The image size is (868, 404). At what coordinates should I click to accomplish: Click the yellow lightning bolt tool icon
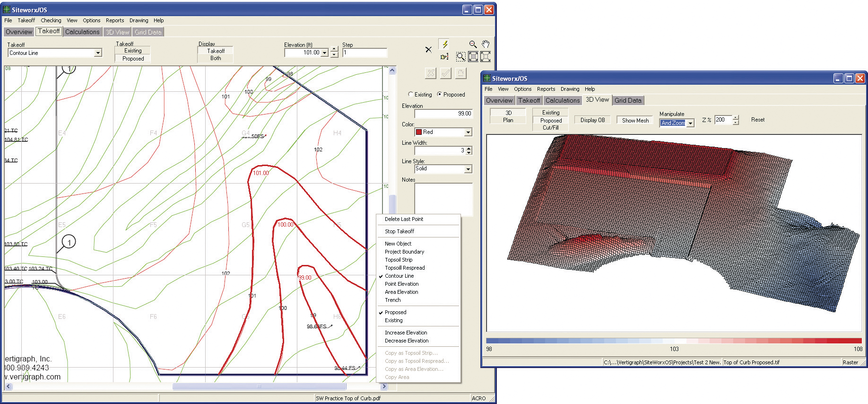click(444, 44)
